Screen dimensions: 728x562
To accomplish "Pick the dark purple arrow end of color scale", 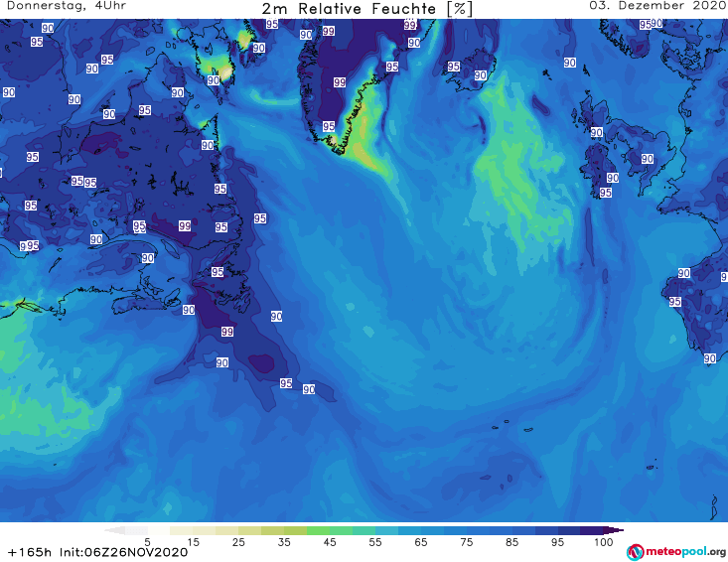I will pyautogui.click(x=614, y=530).
